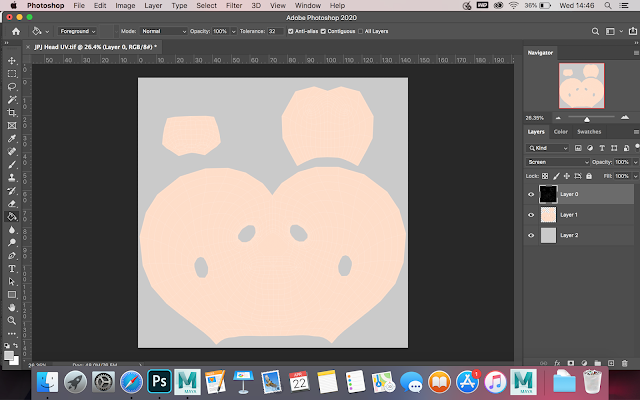Click the Share document icon
This screenshot has width=640, height=400.
pyautogui.click(x=633, y=31)
